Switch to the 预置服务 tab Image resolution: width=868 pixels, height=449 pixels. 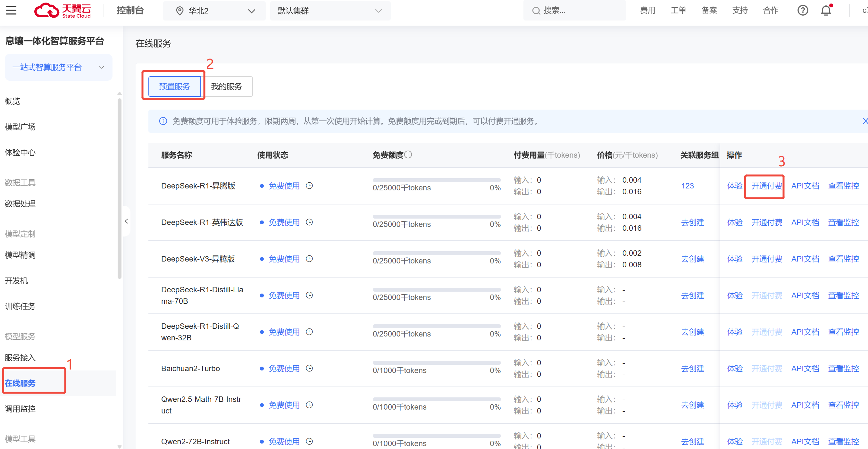[x=175, y=87]
